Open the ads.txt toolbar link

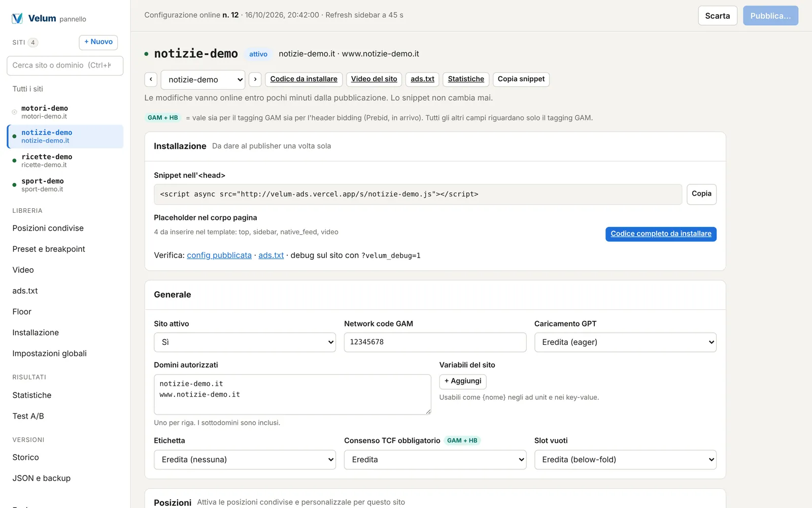click(x=422, y=79)
